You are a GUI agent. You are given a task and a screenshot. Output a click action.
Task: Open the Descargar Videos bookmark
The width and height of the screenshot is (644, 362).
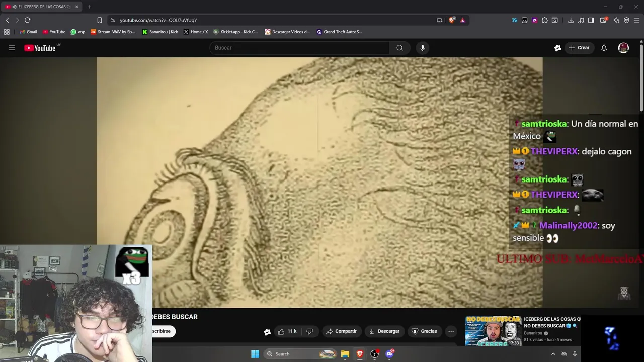click(287, 32)
